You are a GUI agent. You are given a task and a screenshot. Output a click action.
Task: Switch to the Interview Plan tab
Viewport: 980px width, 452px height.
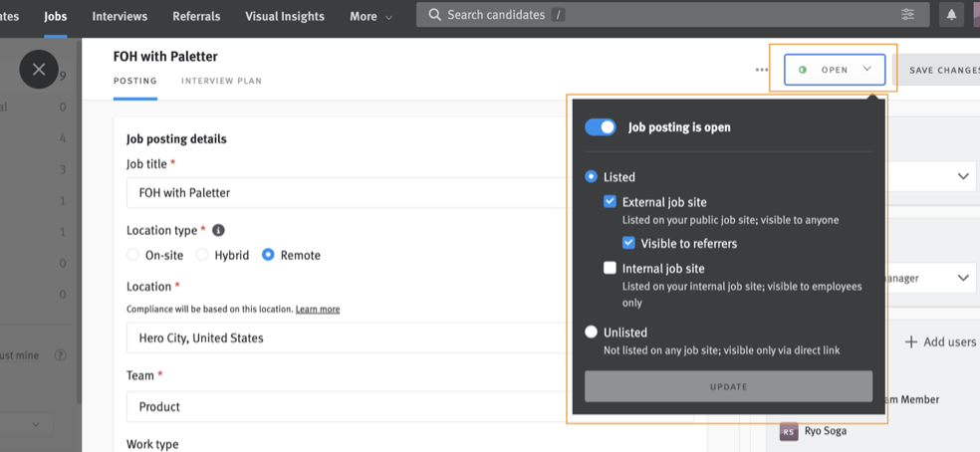pyautogui.click(x=221, y=81)
